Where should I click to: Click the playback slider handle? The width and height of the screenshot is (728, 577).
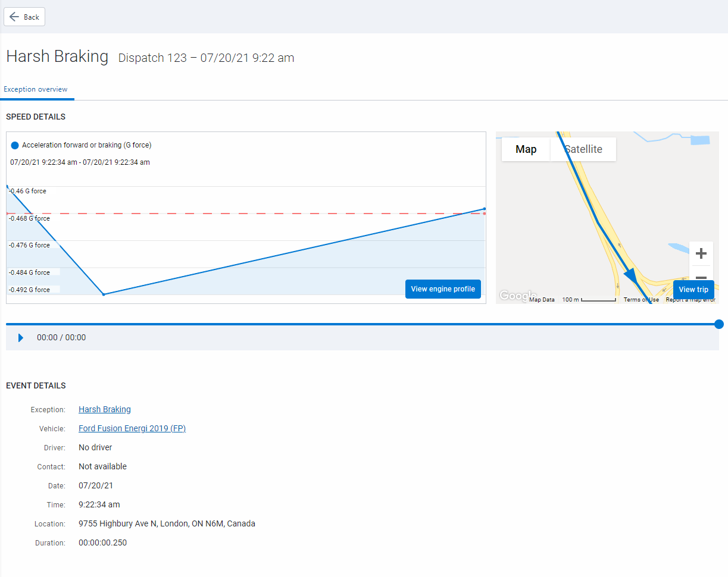pyautogui.click(x=718, y=324)
